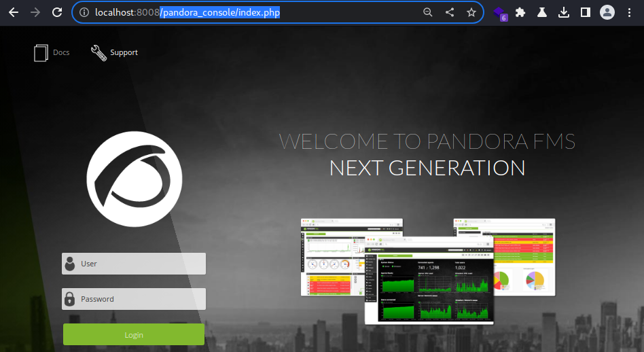
Task: Open the Extensions puzzle piece menu
Action: point(520,12)
